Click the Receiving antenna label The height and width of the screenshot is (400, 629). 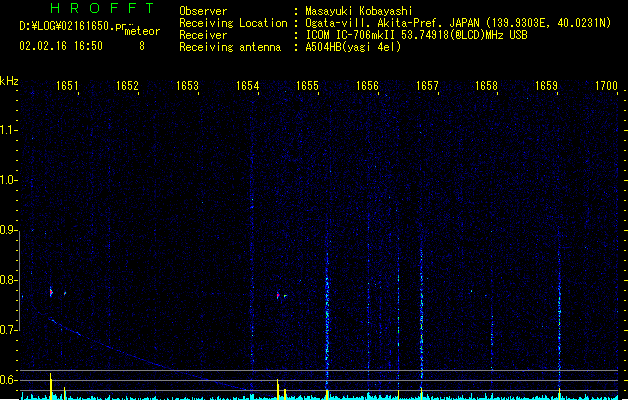point(230,47)
